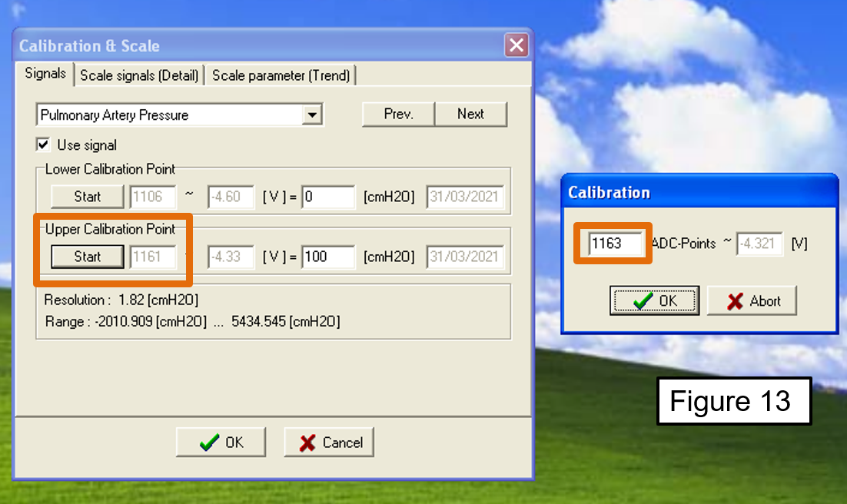
Task: Click the Upper Calibration Point group label
Action: pos(110,229)
